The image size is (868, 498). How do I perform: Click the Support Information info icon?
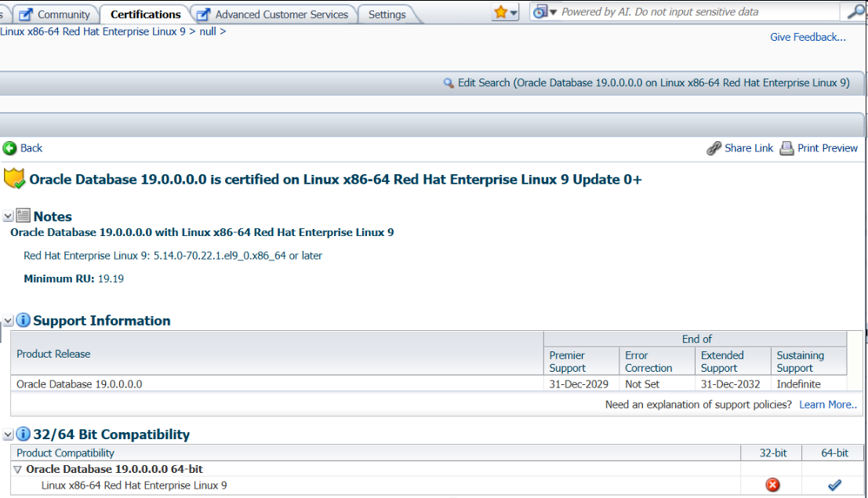(24, 320)
